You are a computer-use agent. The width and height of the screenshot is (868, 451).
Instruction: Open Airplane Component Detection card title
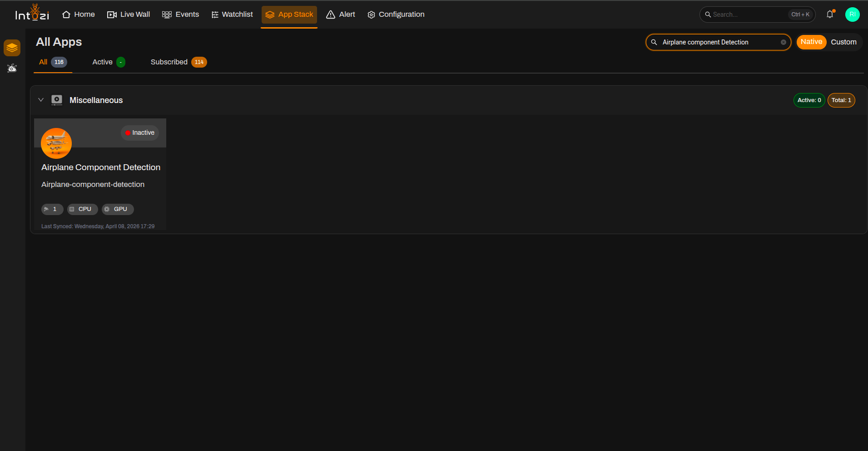pyautogui.click(x=101, y=167)
